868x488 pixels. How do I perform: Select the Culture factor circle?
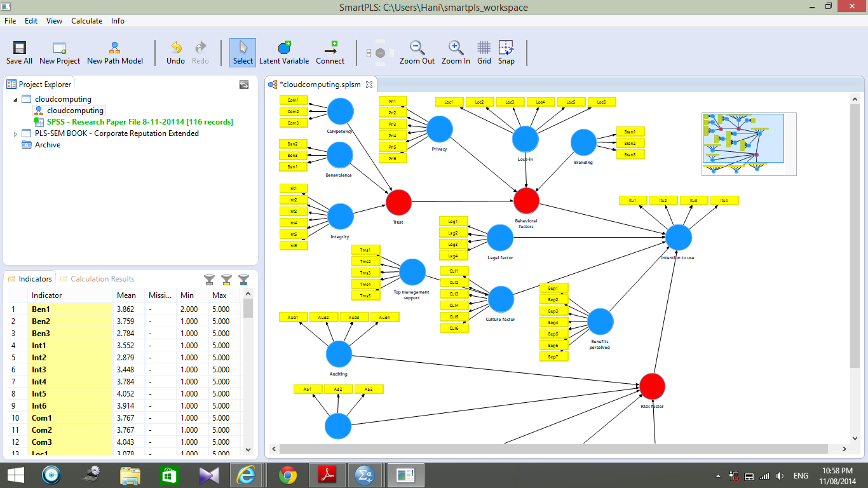(x=501, y=299)
